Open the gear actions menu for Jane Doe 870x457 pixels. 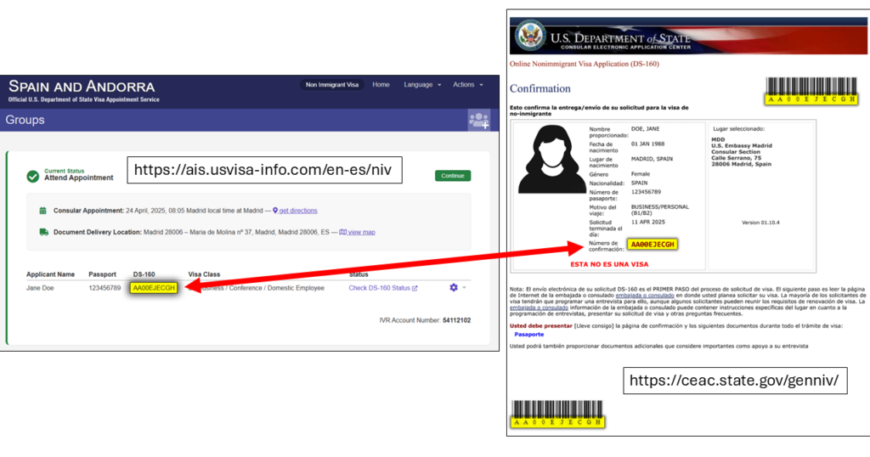pyautogui.click(x=457, y=288)
